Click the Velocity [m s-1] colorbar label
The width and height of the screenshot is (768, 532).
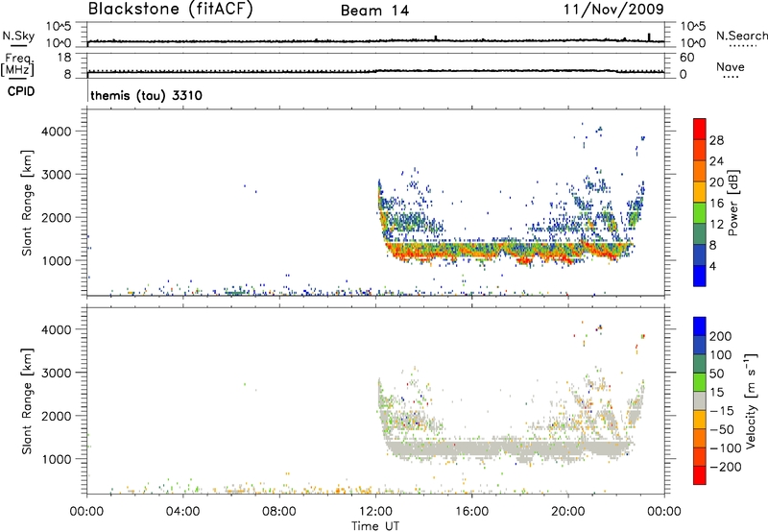(751, 400)
